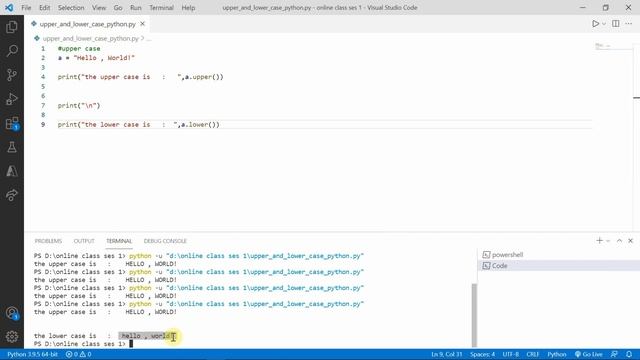
Task: Select the upper_and_lower_case_python.py editor tab
Action: click(x=87, y=24)
